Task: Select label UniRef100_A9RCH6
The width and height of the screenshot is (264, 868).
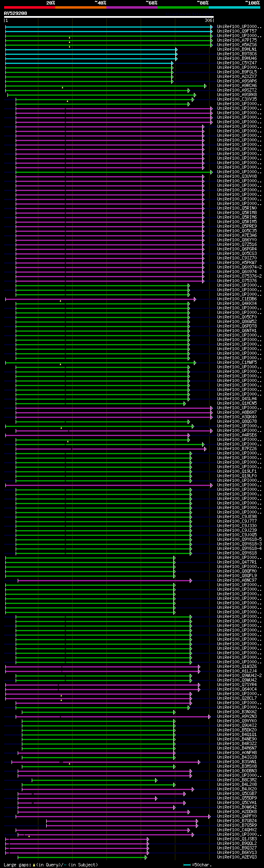Action: [237, 85]
